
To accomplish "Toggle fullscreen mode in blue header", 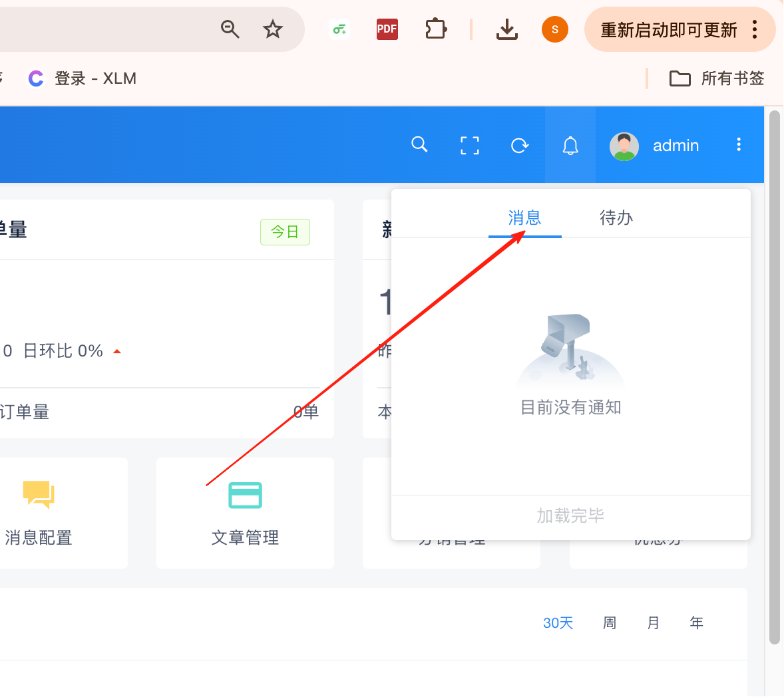I will click(x=469, y=146).
